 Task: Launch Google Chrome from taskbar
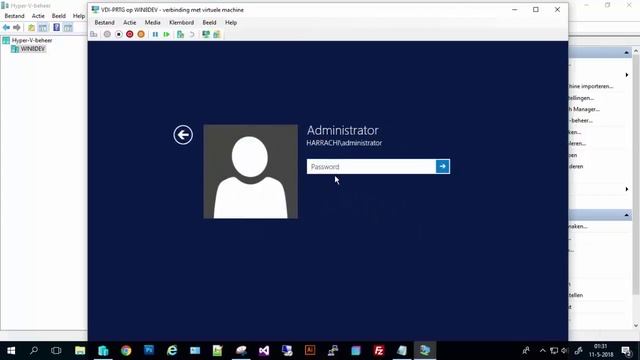pyautogui.click(x=126, y=351)
